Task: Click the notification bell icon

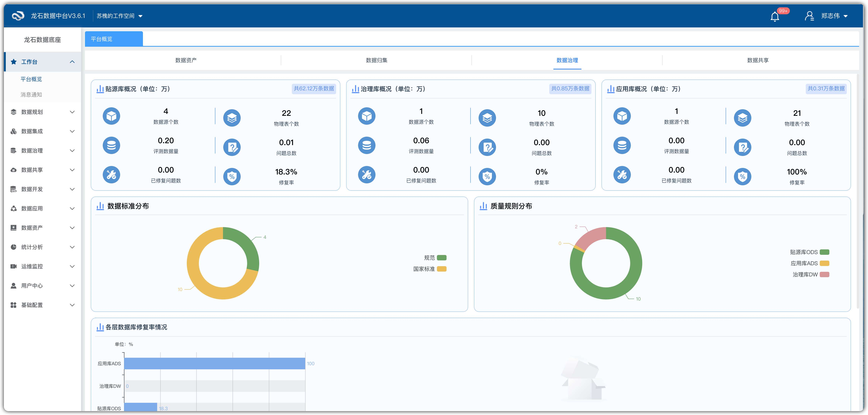Action: click(775, 17)
